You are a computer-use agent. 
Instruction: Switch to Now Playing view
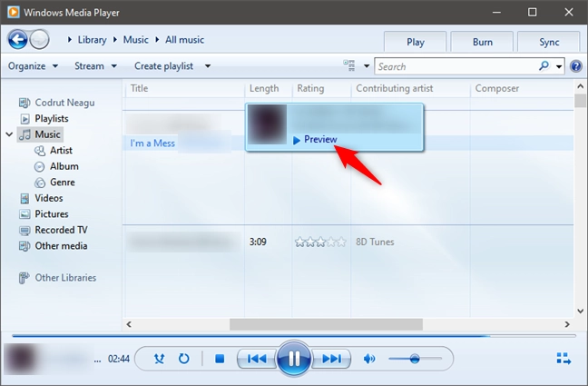coord(563,359)
